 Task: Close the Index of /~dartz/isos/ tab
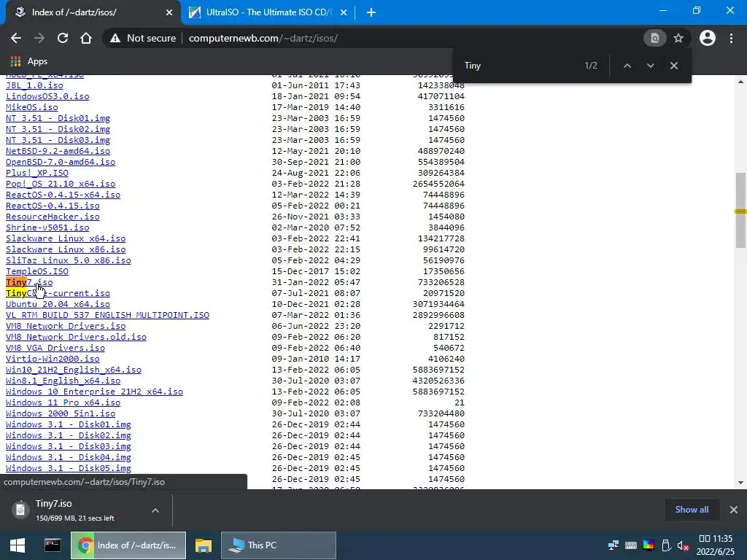tap(169, 12)
